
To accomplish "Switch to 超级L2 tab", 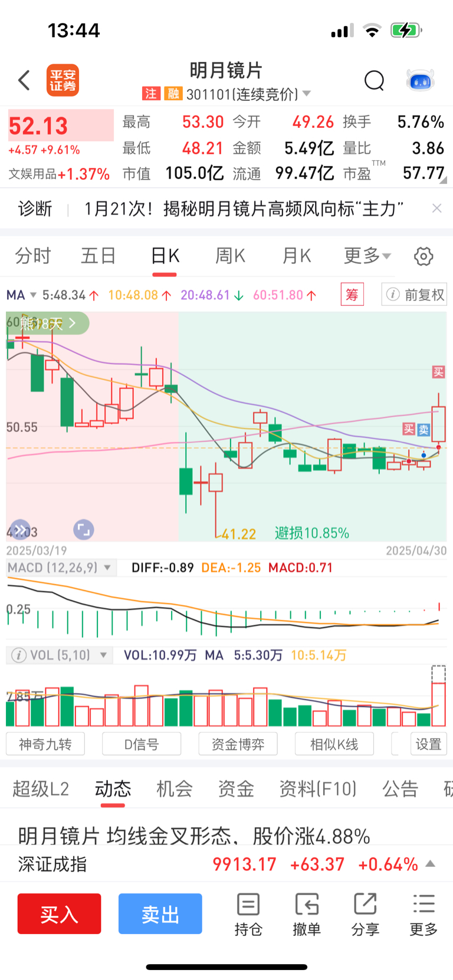I will 41,788.
